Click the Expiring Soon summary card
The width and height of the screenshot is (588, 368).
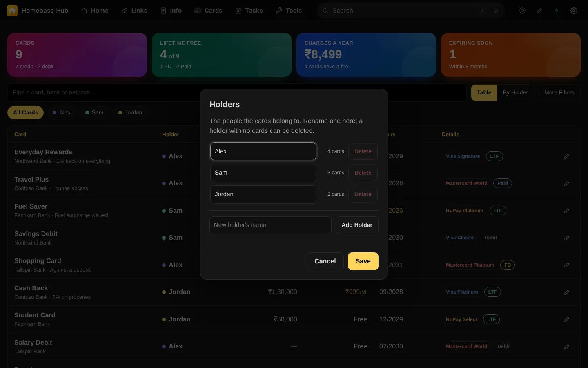point(511,55)
